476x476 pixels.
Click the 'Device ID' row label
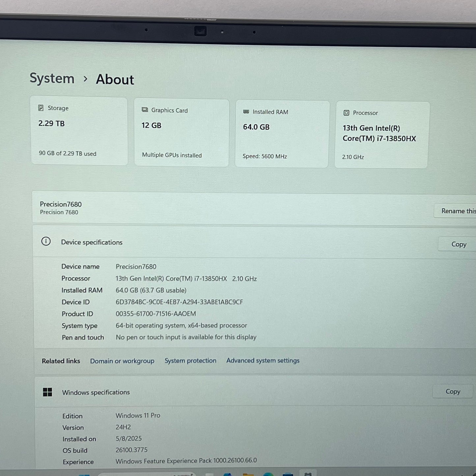(76, 302)
